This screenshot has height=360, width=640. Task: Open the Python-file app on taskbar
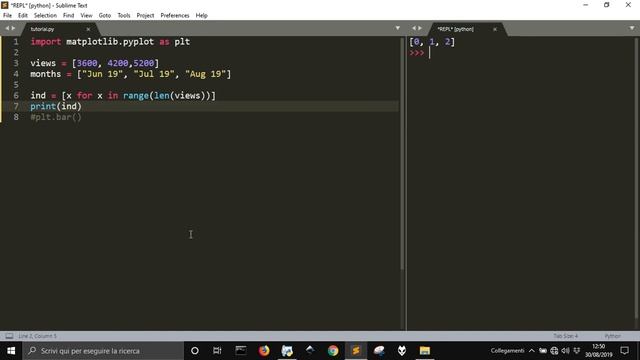tap(287, 351)
